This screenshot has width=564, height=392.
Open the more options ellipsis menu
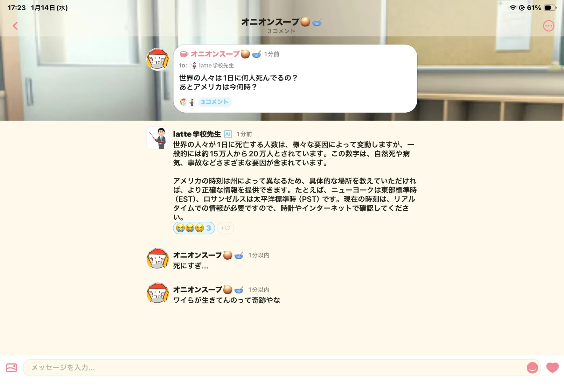coord(548,26)
